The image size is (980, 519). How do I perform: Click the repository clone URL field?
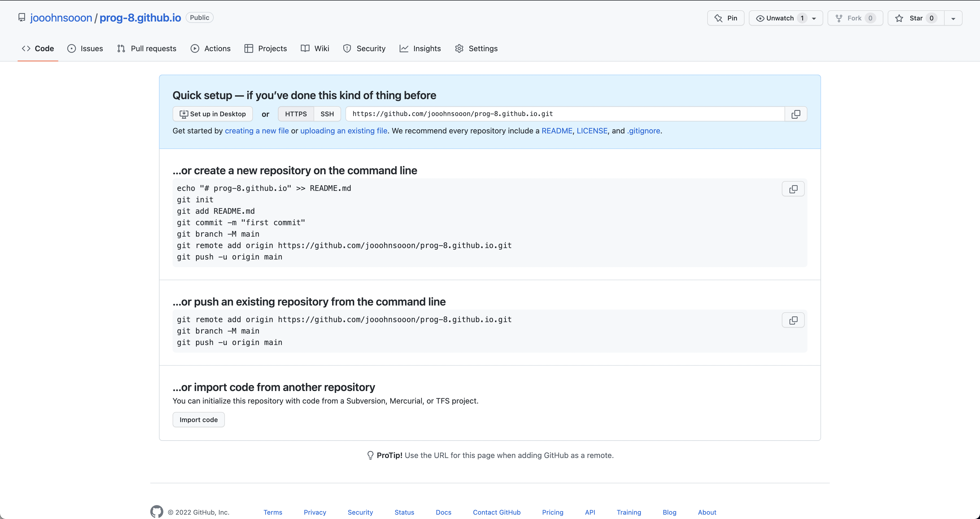[565, 114]
